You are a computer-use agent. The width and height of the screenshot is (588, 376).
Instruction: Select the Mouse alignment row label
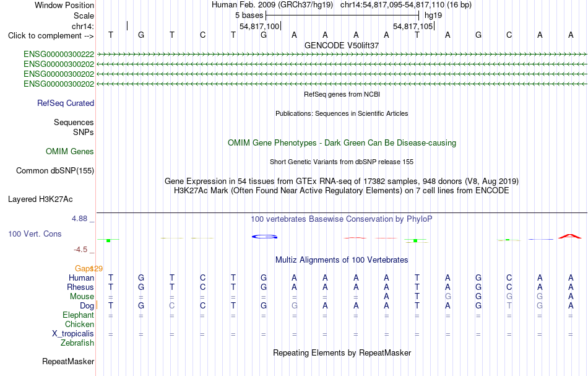(82, 297)
